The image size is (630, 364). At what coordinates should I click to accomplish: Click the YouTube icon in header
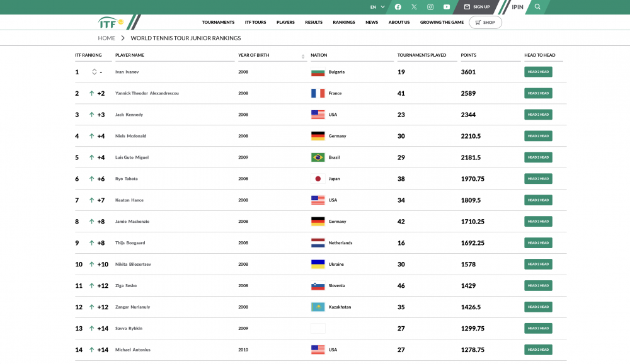[447, 7]
